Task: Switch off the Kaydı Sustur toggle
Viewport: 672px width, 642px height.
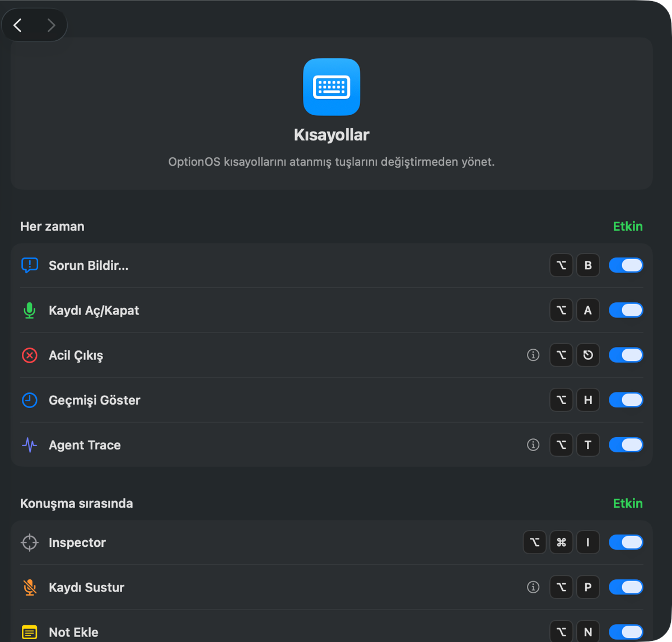Action: (626, 587)
